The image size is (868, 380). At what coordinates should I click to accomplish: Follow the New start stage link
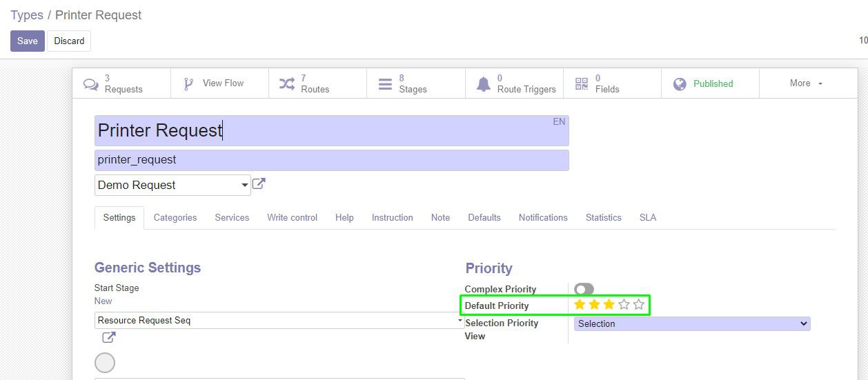coord(103,301)
